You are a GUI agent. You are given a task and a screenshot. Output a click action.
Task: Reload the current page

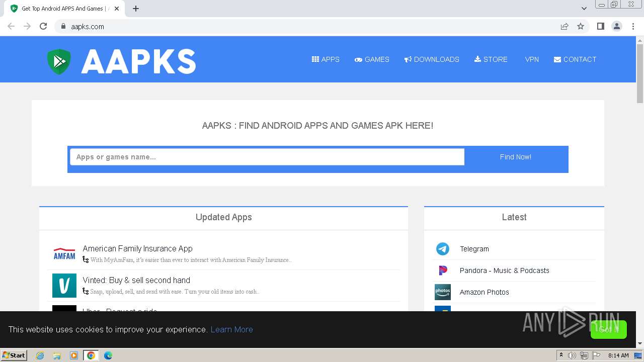43,26
